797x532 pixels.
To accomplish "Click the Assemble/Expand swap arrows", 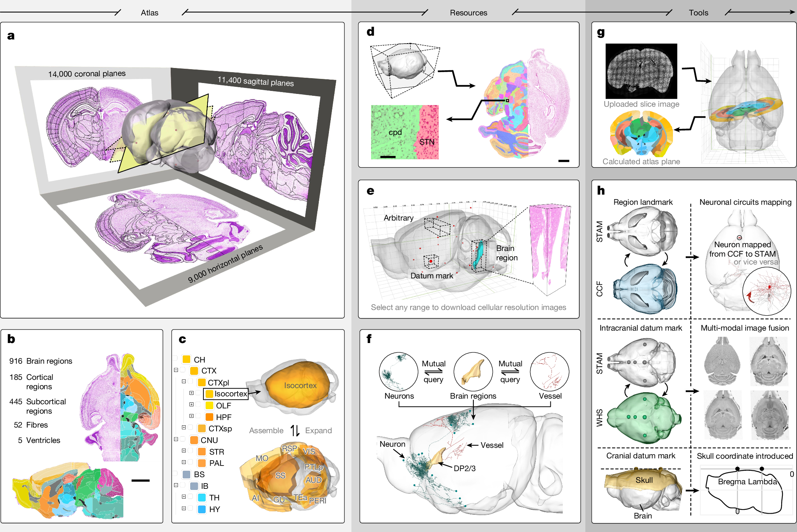I will click(x=295, y=431).
